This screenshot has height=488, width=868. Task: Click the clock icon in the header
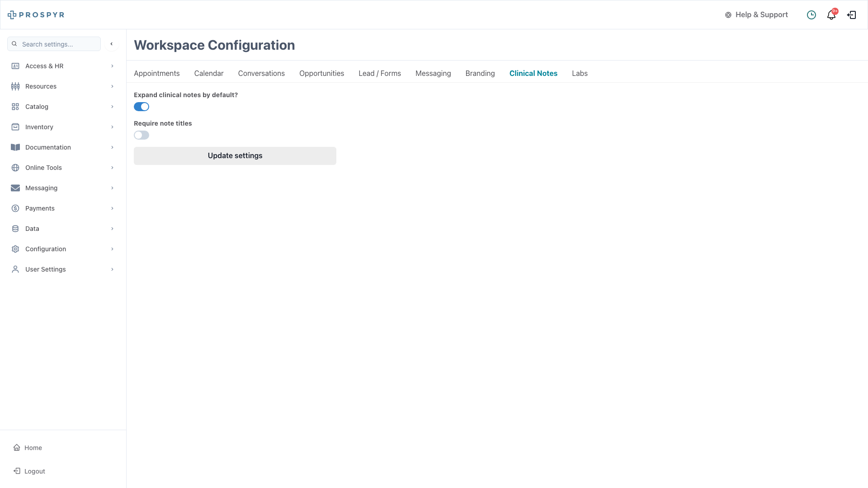tap(811, 15)
